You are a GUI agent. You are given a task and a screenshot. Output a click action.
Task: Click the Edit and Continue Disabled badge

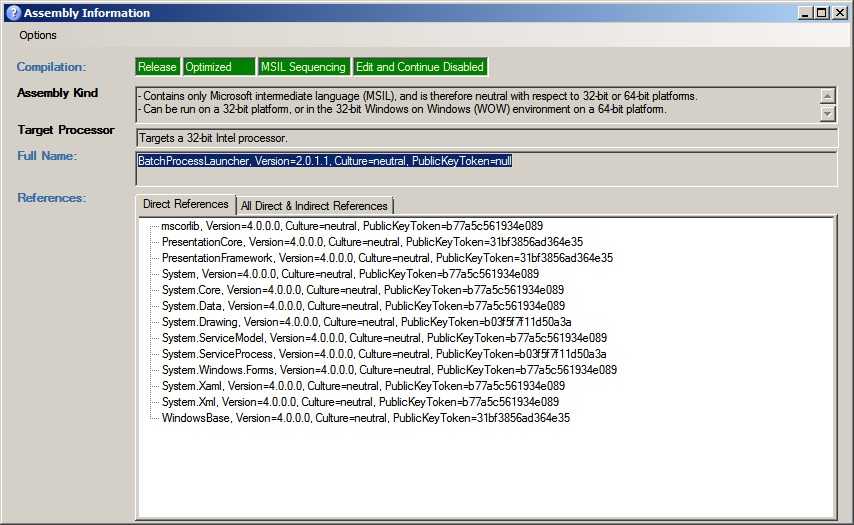tap(420, 66)
